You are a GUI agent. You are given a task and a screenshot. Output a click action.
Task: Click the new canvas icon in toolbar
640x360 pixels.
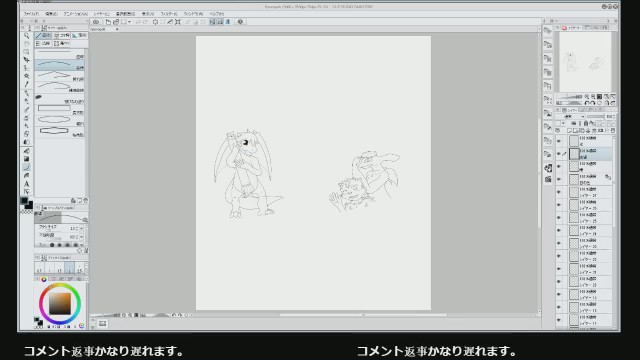tap(108, 22)
